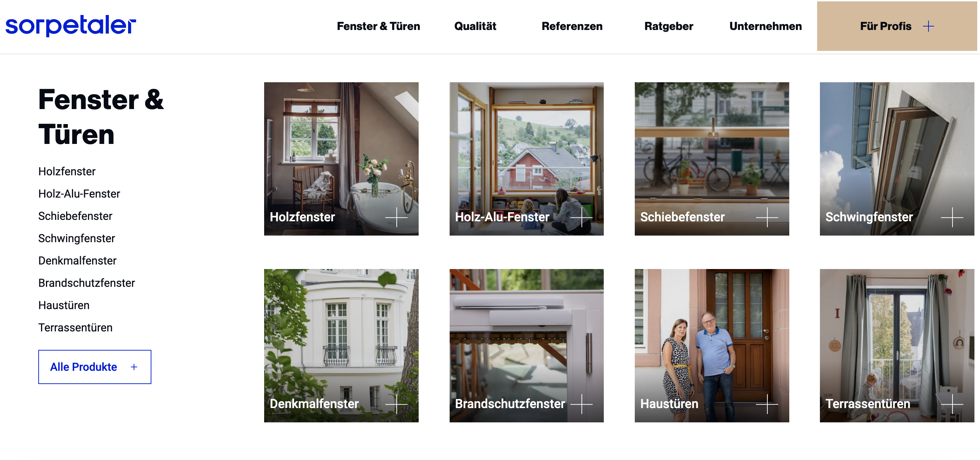
Task: Click the plus icon on Terrassentüren tile
Action: coord(952,404)
